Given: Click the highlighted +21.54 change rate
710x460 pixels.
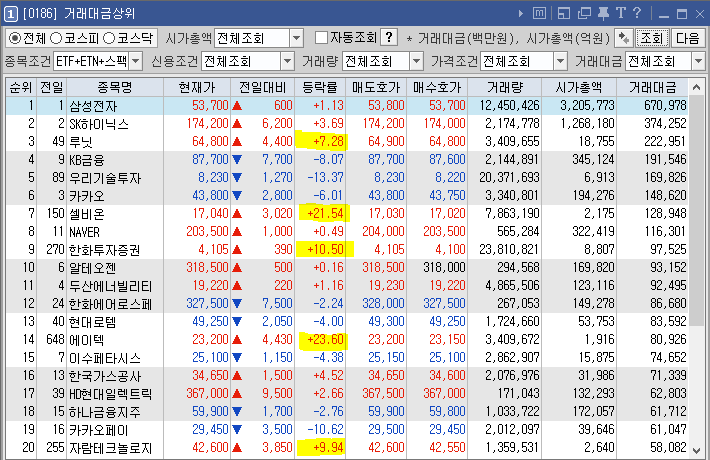Looking at the screenshot, I should click(325, 213).
